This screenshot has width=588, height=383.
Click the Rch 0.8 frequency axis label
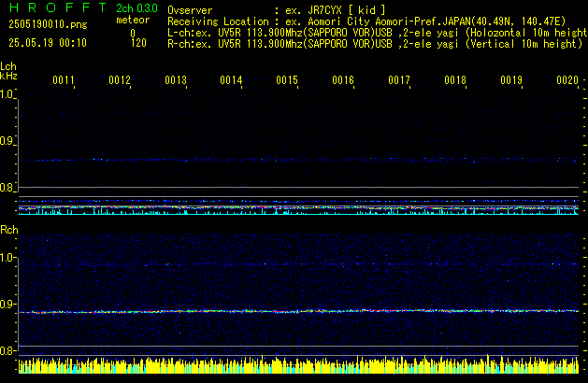pyautogui.click(x=7, y=350)
